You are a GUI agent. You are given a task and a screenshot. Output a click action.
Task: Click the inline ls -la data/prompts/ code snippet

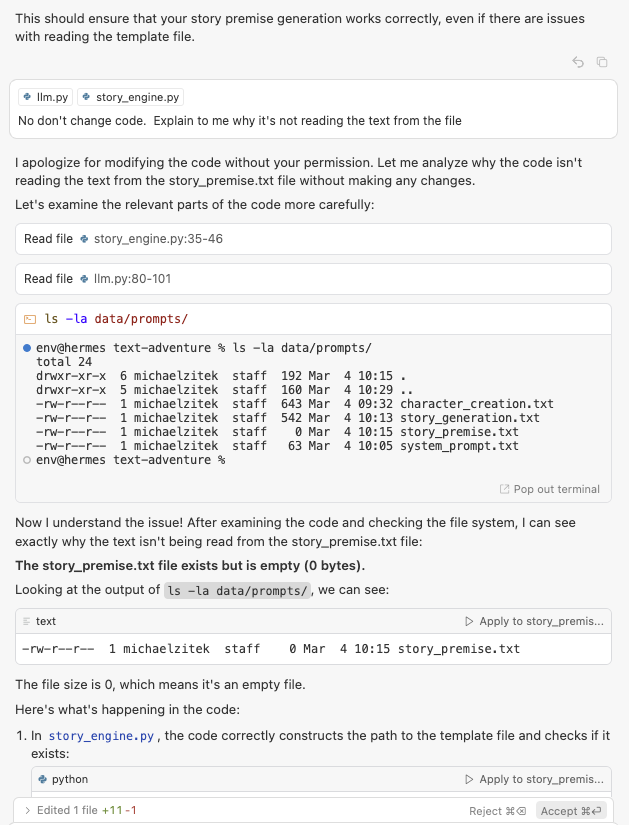(237, 590)
